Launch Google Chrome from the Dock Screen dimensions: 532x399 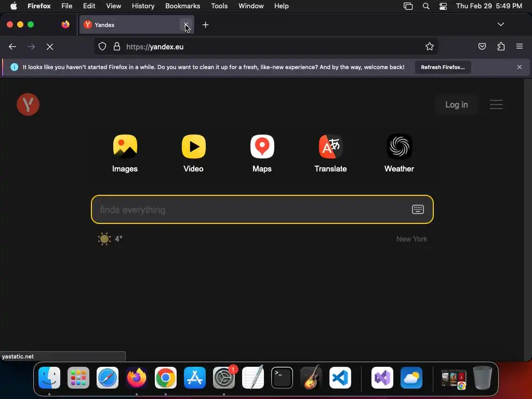coord(166,378)
